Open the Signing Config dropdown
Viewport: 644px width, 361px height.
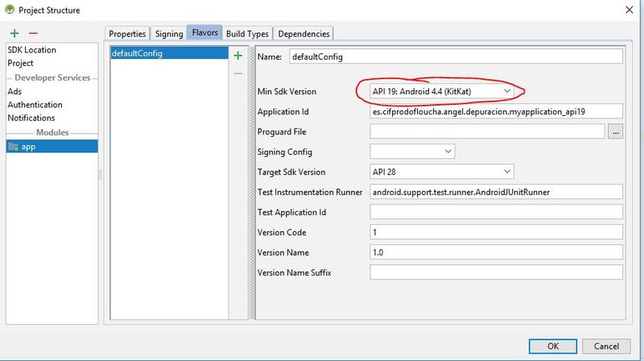coord(412,151)
